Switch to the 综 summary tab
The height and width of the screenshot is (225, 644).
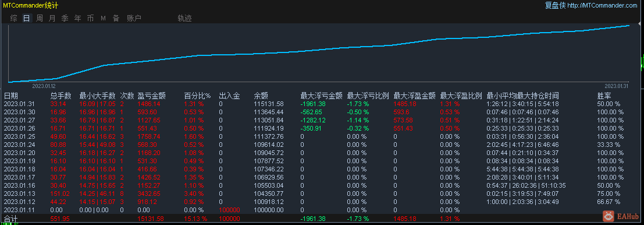click(x=14, y=18)
